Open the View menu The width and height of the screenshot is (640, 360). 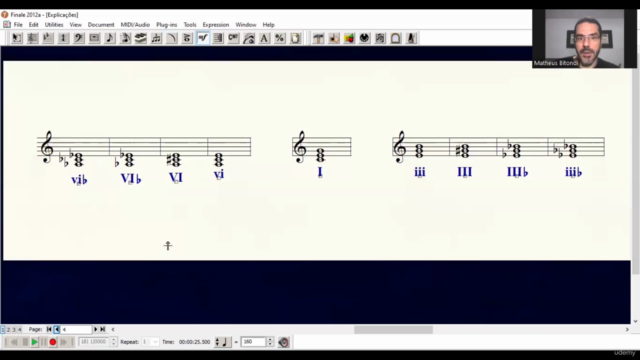[76, 24]
